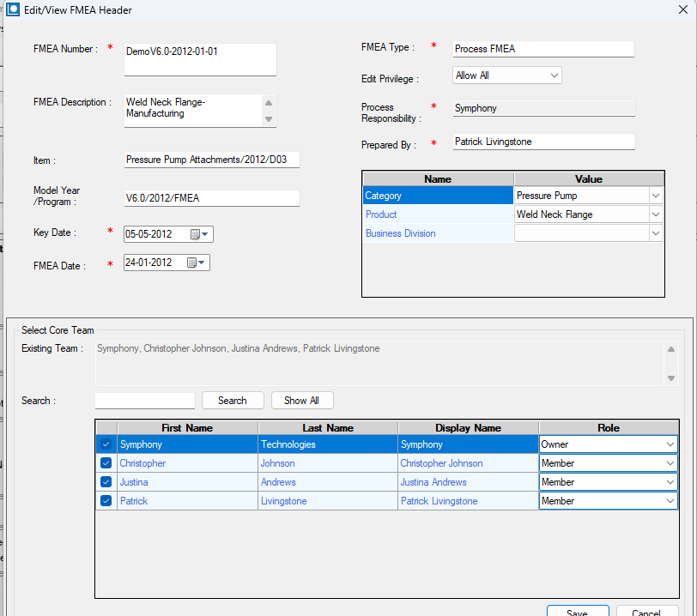This screenshot has height=616, width=697.
Task: Toggle the Justina Andrews row checkbox
Action: pos(106,482)
